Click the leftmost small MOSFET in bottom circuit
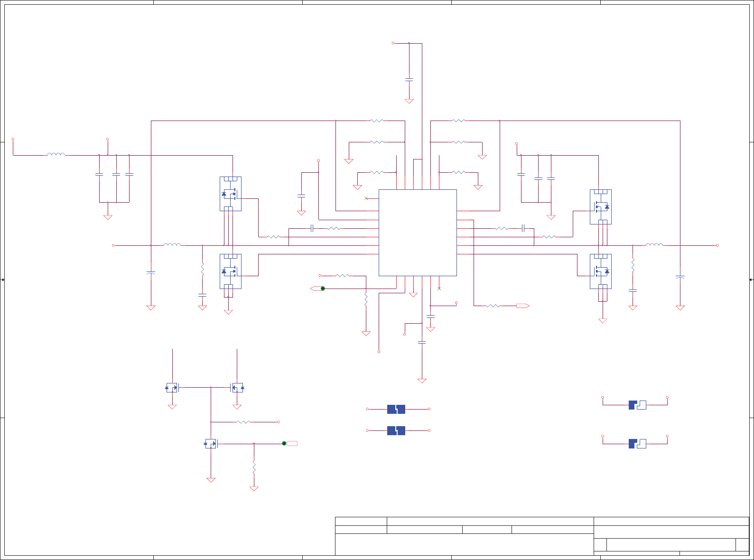754x560 pixels. tap(172, 388)
